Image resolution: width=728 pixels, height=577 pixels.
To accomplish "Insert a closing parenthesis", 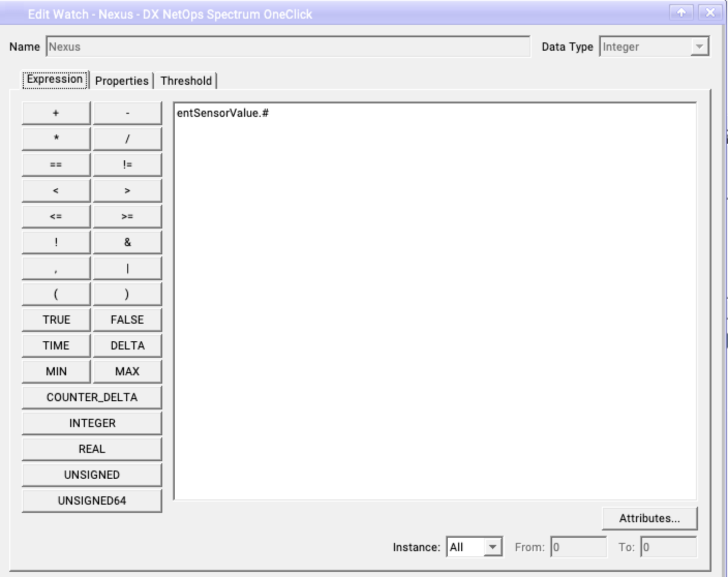I will pyautogui.click(x=127, y=294).
